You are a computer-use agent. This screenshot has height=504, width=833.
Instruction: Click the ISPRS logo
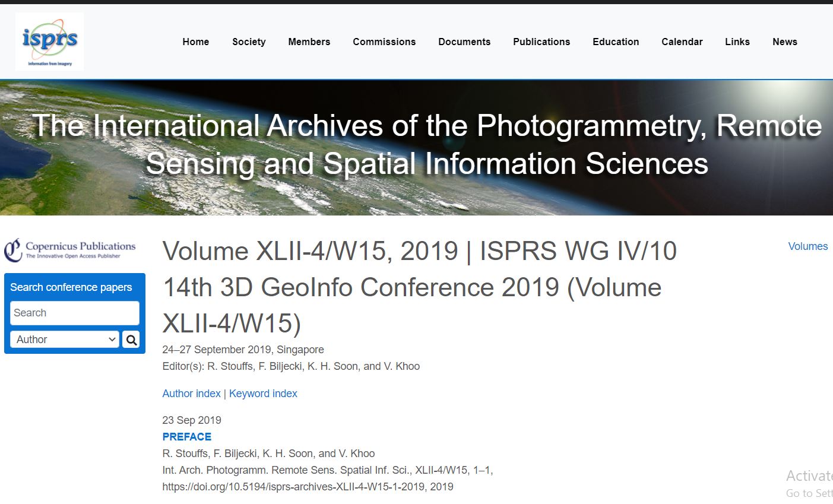[x=49, y=42]
